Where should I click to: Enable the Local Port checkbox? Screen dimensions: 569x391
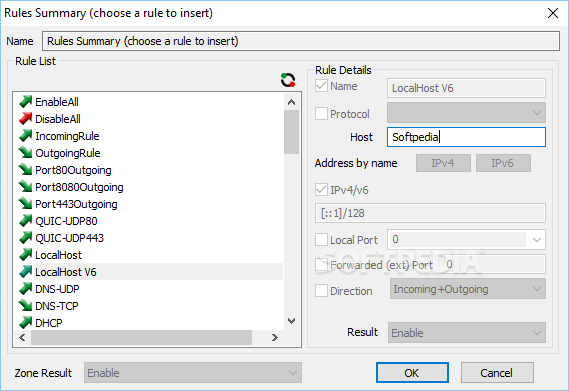click(322, 240)
